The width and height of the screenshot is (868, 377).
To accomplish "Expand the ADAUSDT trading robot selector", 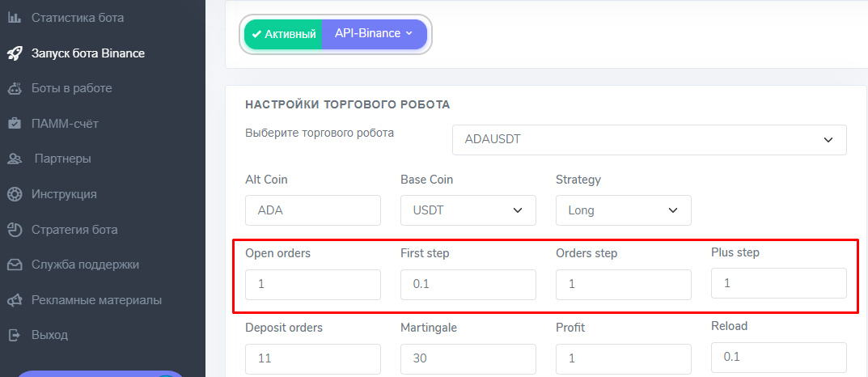I will [649, 139].
